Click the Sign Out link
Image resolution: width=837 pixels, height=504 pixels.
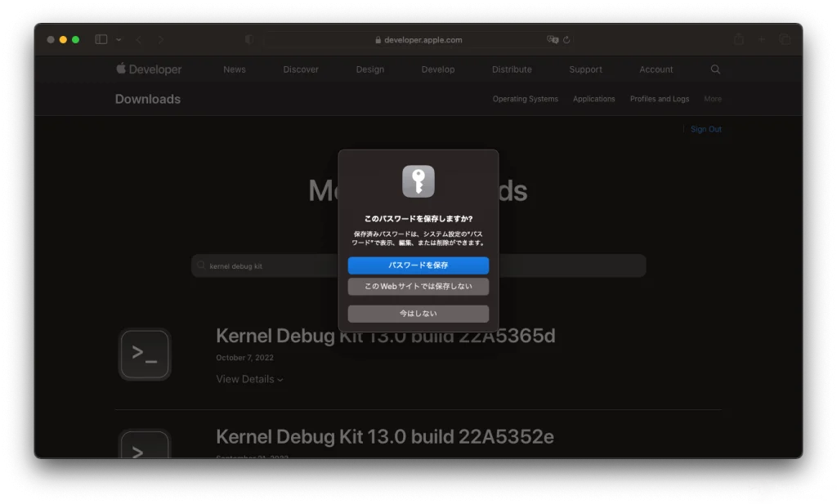(705, 129)
